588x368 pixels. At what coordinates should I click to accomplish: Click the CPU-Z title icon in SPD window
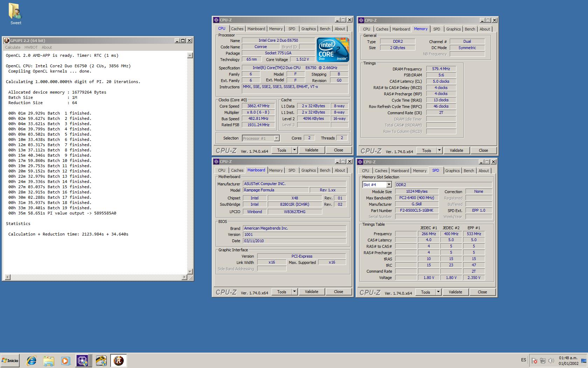[360, 162]
